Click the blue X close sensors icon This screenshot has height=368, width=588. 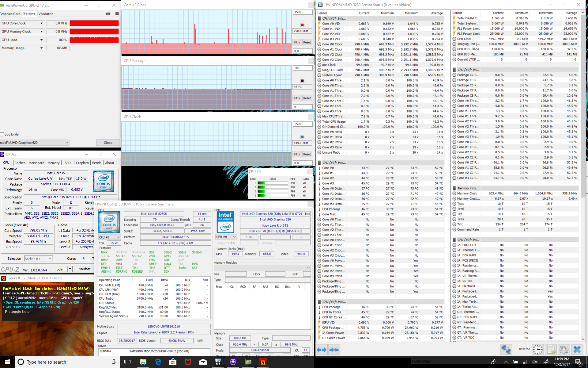tap(577, 349)
